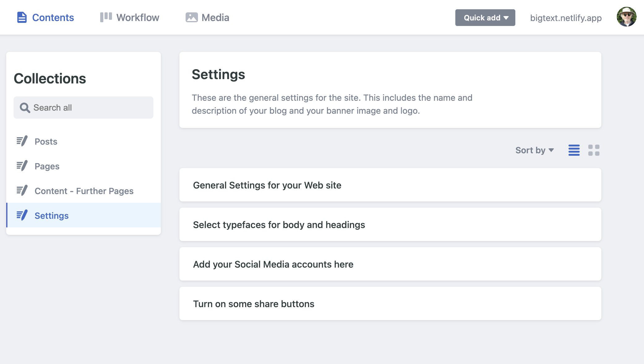Click the Settings collection icon
Screen dimensions: 644x364
click(x=22, y=215)
